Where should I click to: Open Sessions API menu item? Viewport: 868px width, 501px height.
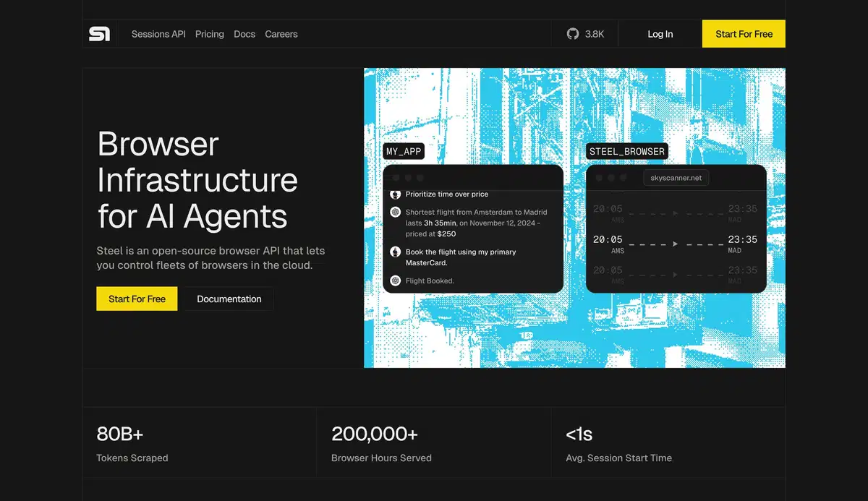click(158, 34)
